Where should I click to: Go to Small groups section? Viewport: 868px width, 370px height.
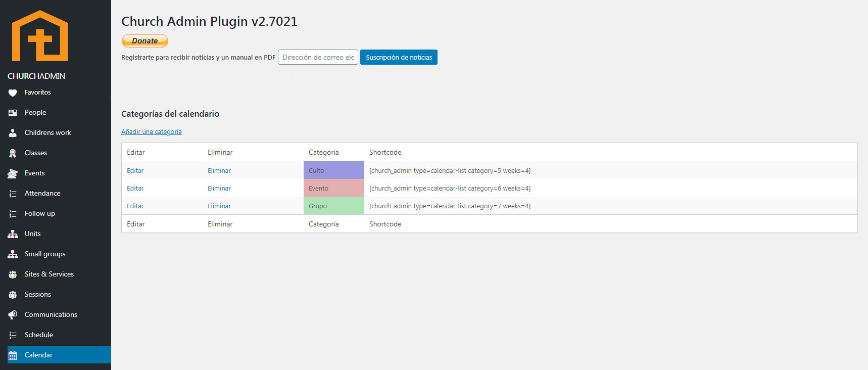tap(45, 254)
